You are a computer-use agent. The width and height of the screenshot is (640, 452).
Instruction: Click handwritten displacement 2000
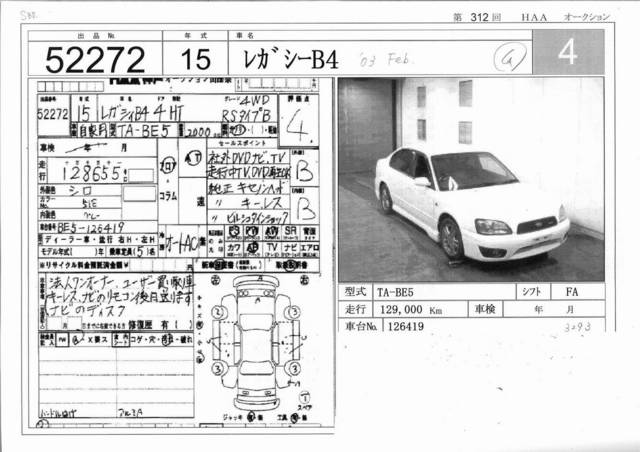198,131
